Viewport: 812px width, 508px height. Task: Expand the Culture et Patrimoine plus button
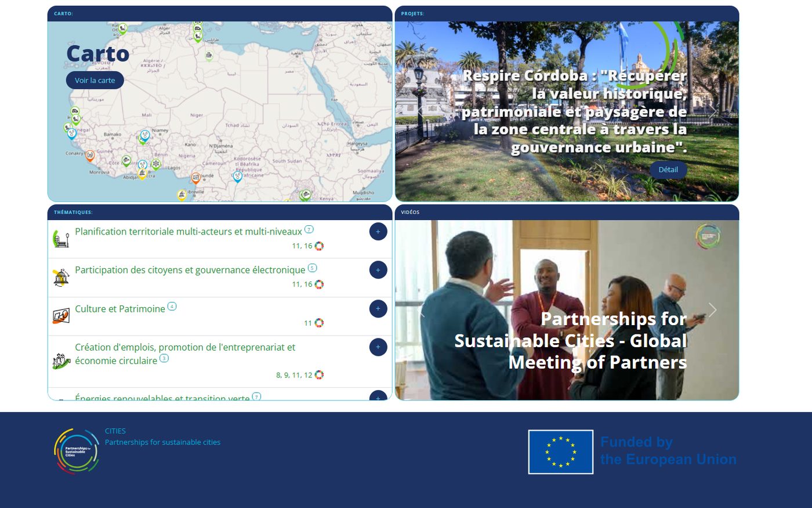point(378,309)
